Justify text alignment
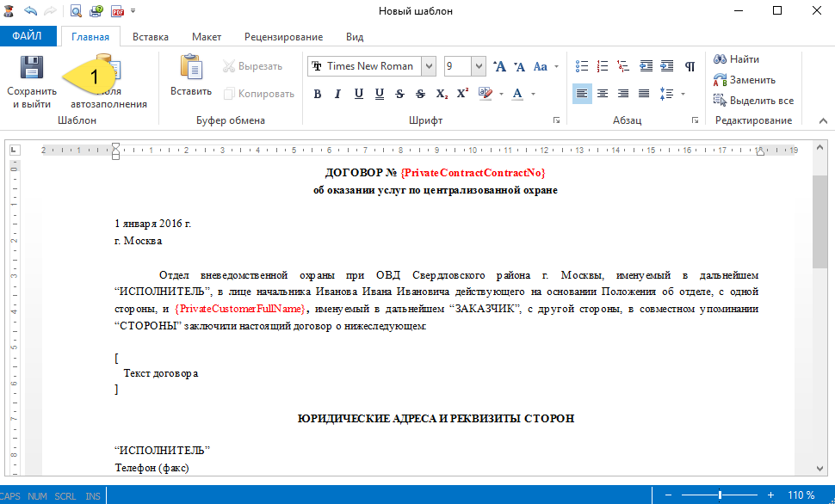Image resolution: width=835 pixels, height=504 pixels. click(x=644, y=94)
